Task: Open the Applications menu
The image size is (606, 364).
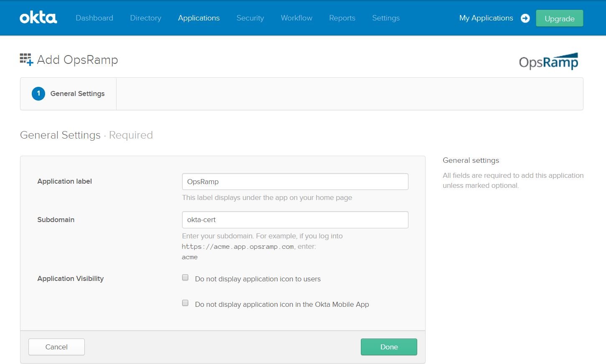Action: 198,18
